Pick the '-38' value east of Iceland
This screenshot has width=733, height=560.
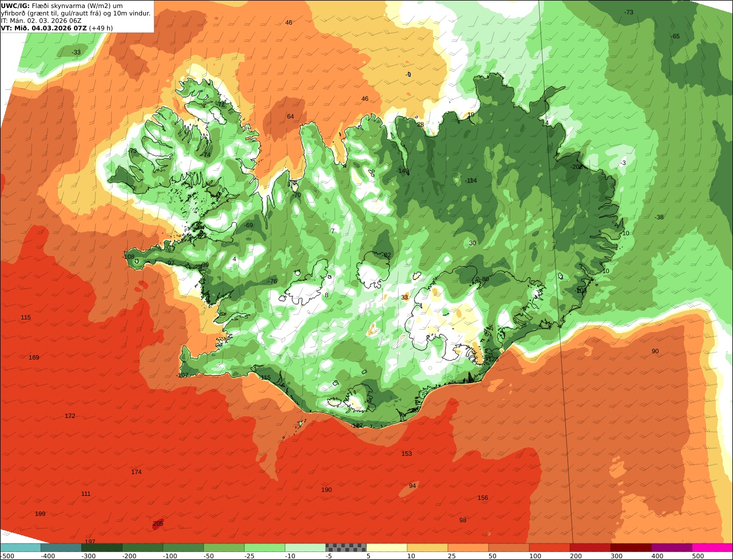click(x=659, y=218)
